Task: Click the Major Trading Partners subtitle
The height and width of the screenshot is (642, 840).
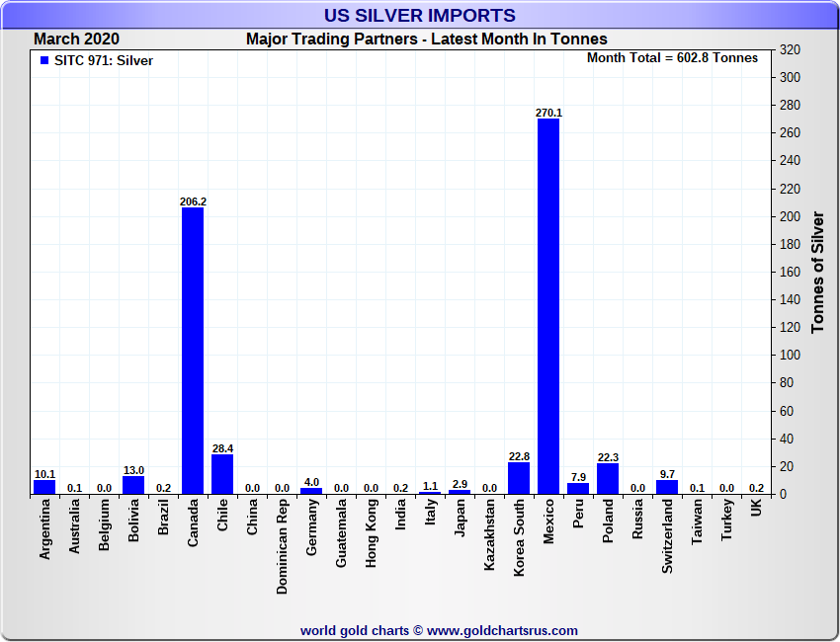Action: (427, 40)
